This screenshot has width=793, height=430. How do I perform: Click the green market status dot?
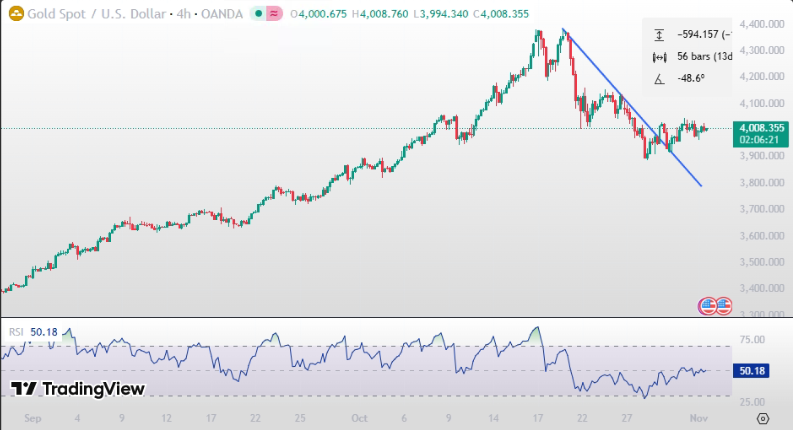[x=256, y=12]
